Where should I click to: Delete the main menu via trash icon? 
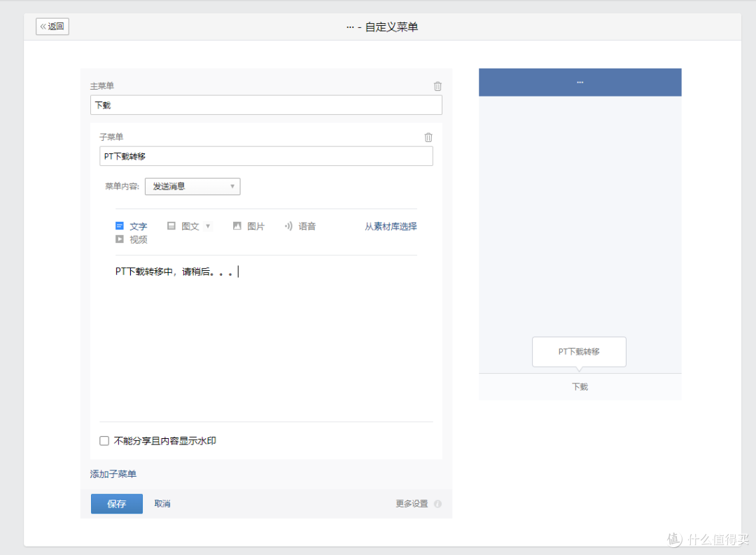(437, 86)
